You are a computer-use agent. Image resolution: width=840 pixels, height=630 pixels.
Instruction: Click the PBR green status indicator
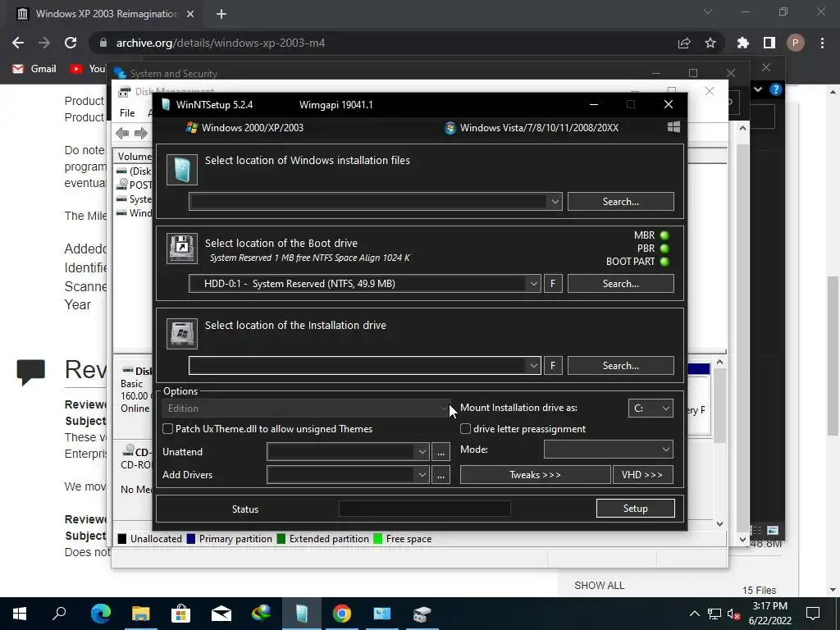coord(664,249)
